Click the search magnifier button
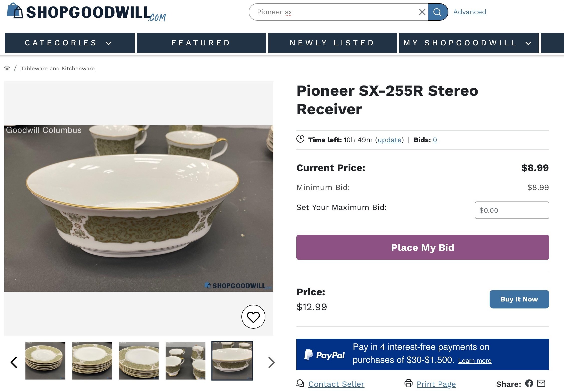 (437, 12)
